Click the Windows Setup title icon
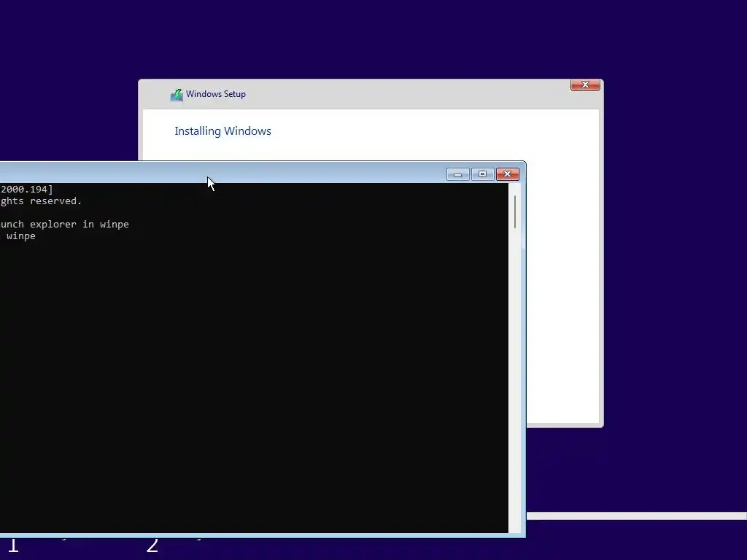This screenshot has height=560, width=747. coord(177,95)
